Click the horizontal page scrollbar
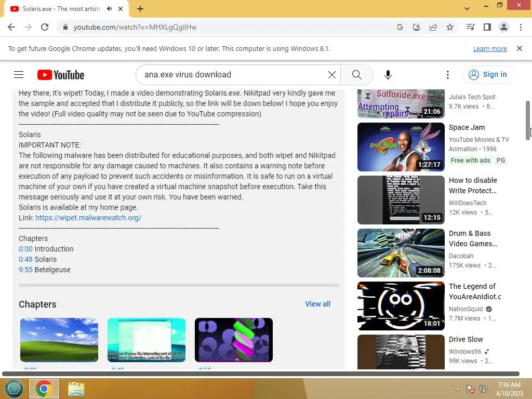The image size is (532, 399). (x=261, y=374)
